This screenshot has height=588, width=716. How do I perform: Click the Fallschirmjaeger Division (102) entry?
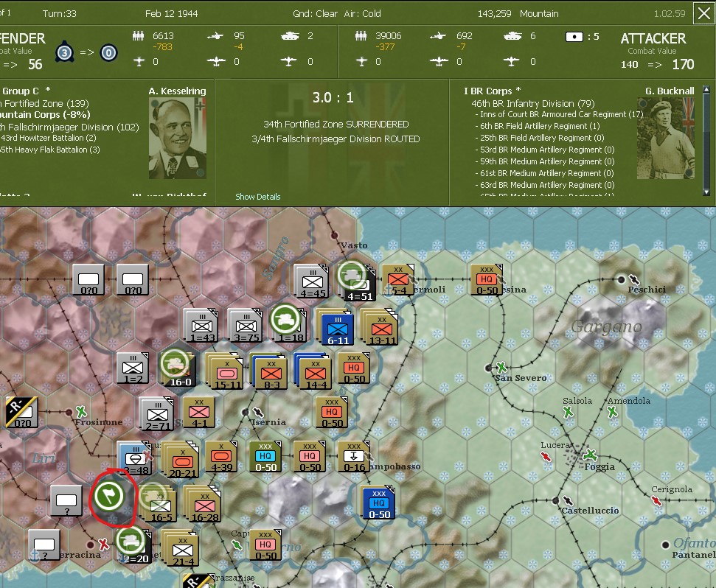[69, 127]
